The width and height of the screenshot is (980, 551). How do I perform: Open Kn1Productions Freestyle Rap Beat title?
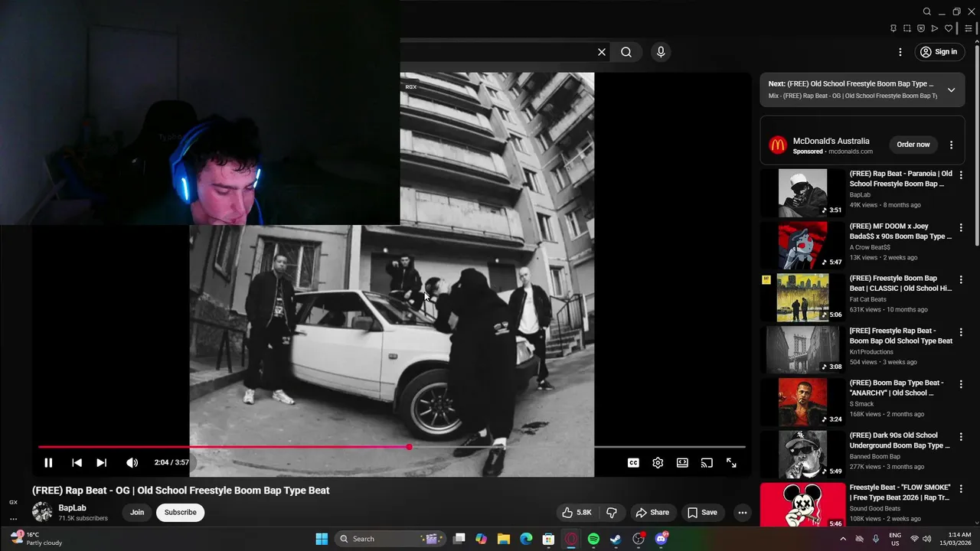(x=901, y=336)
